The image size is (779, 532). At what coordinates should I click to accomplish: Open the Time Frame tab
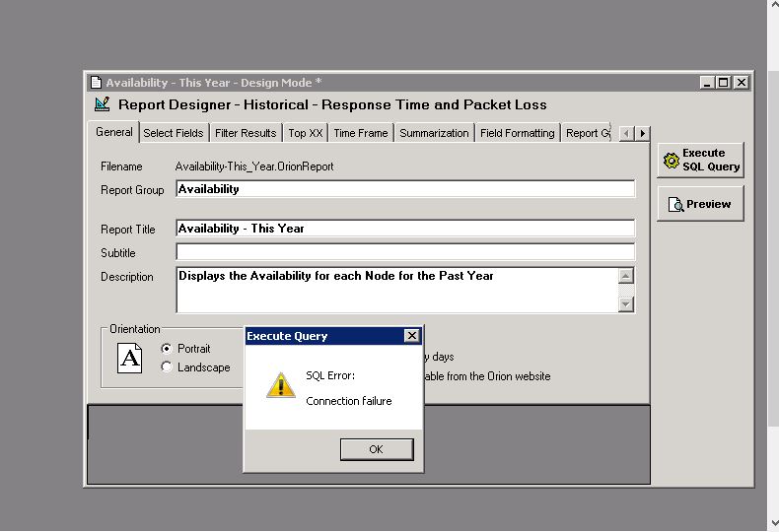[x=361, y=133]
